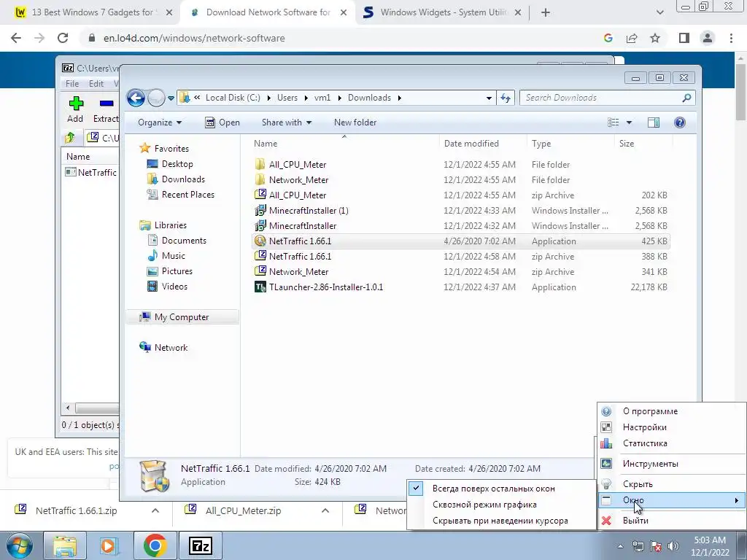Viewport: 747px width, 560px height.
Task: Click the Статистика bar chart icon
Action: pos(606,443)
